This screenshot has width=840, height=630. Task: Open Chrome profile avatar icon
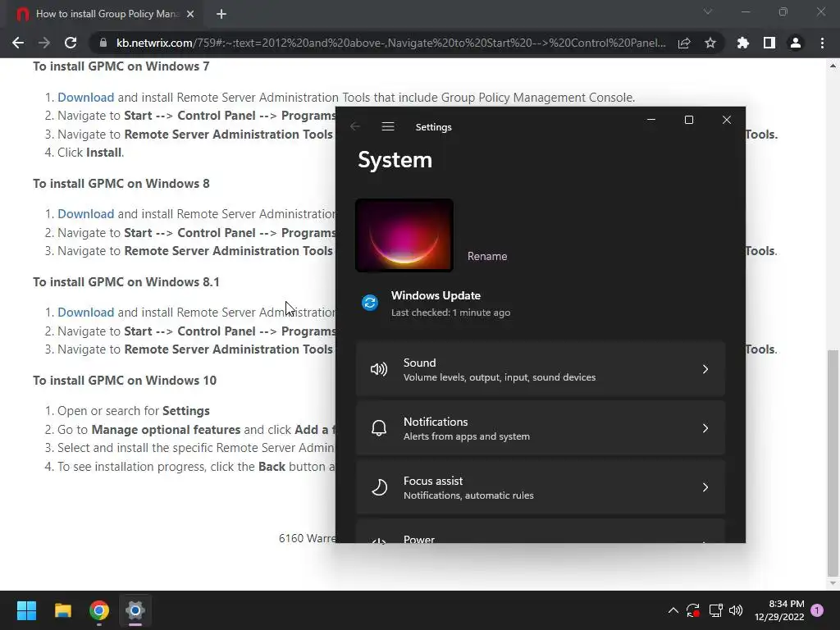(796, 43)
